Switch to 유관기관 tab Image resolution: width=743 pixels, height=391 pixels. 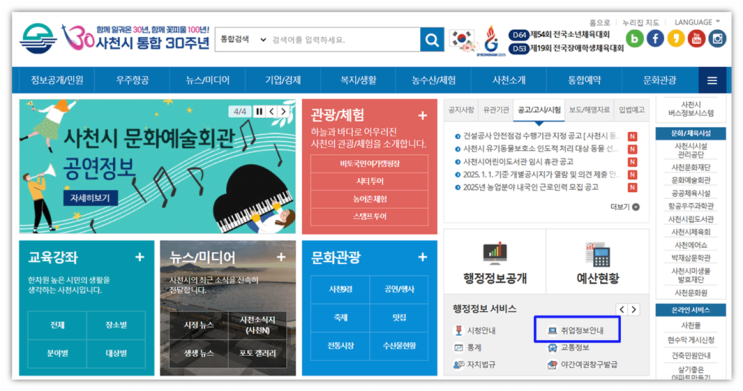tap(496, 110)
